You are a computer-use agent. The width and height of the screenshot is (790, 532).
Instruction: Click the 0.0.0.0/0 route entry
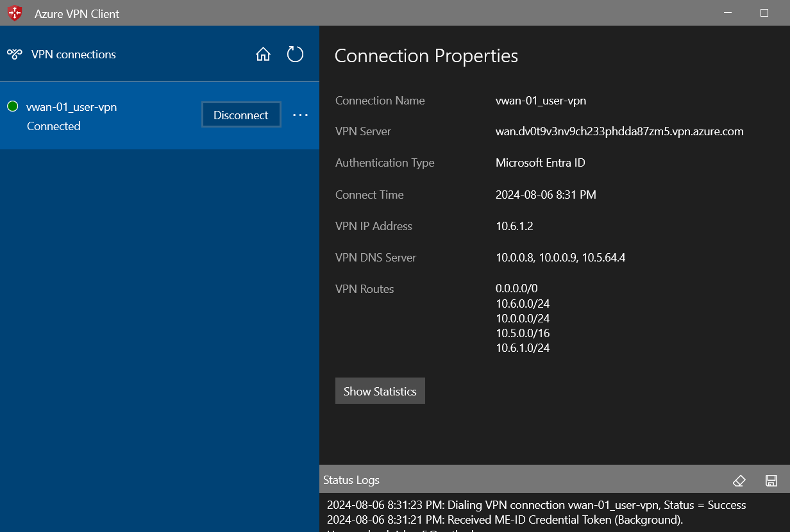[517, 288]
